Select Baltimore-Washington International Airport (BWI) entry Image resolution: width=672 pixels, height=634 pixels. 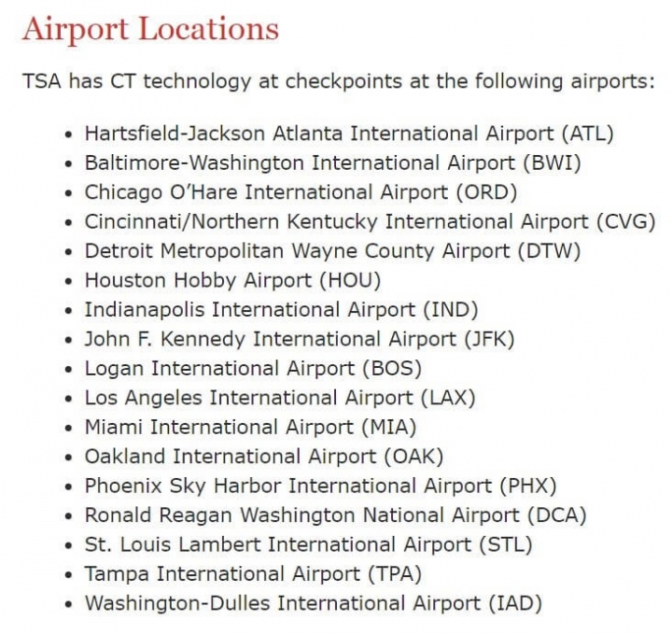pyautogui.click(x=332, y=162)
